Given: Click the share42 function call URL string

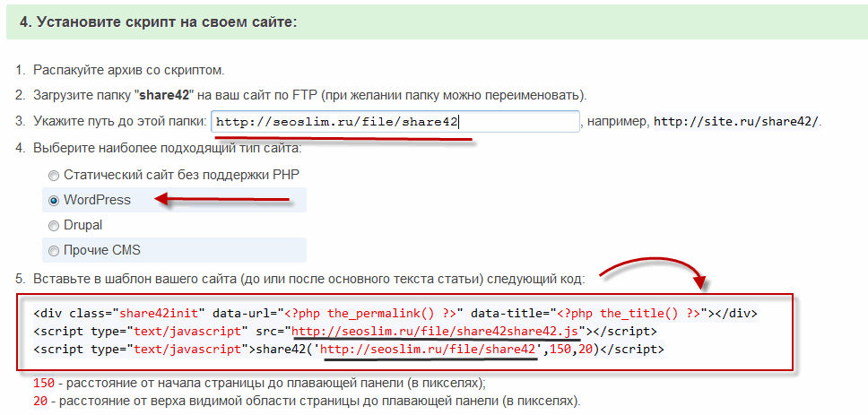Looking at the screenshot, I should [430, 348].
